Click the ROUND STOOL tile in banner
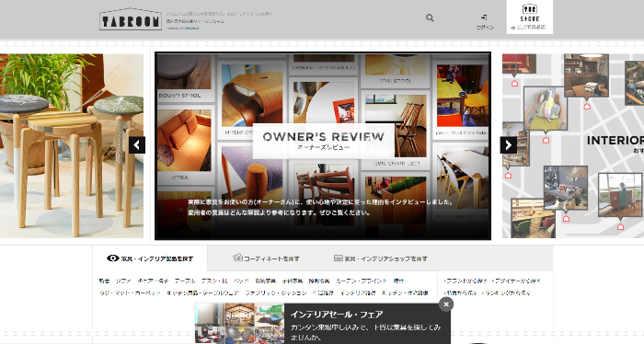This screenshot has height=344, width=644. 184,78
